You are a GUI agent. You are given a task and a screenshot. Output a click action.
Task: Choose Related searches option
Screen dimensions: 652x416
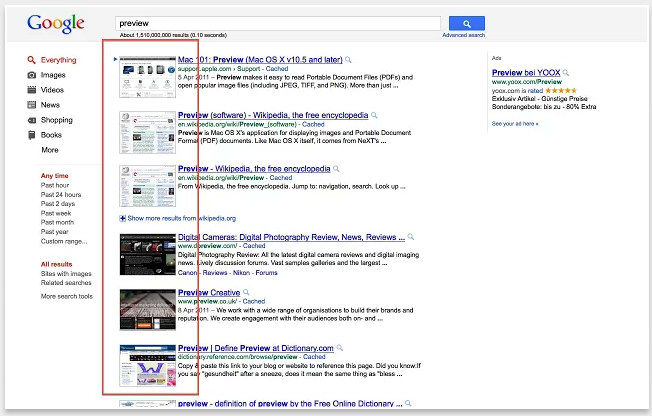[66, 283]
